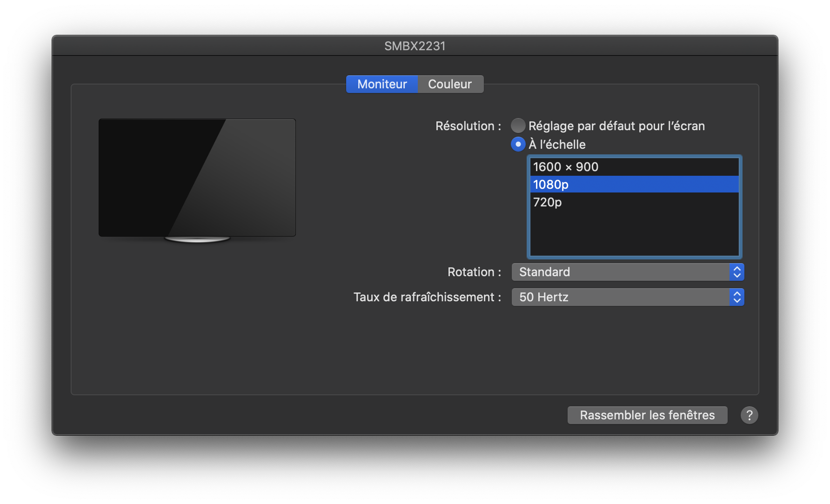Open the refresh rate dropdown showing 50 Hertz
This screenshot has width=830, height=504.
[x=628, y=297]
